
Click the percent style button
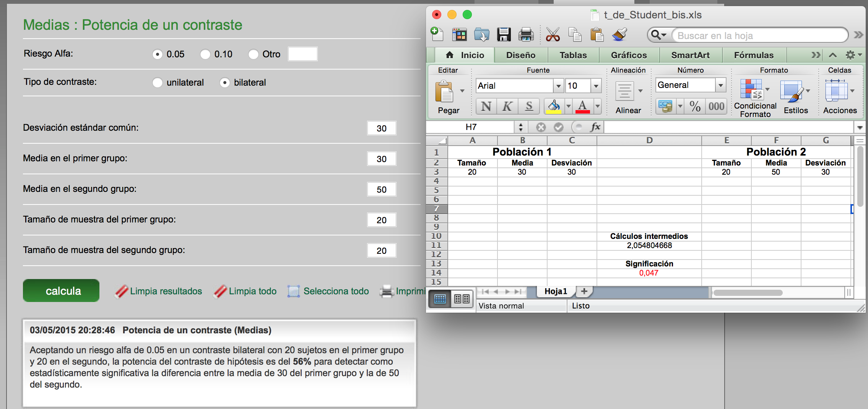click(x=695, y=106)
